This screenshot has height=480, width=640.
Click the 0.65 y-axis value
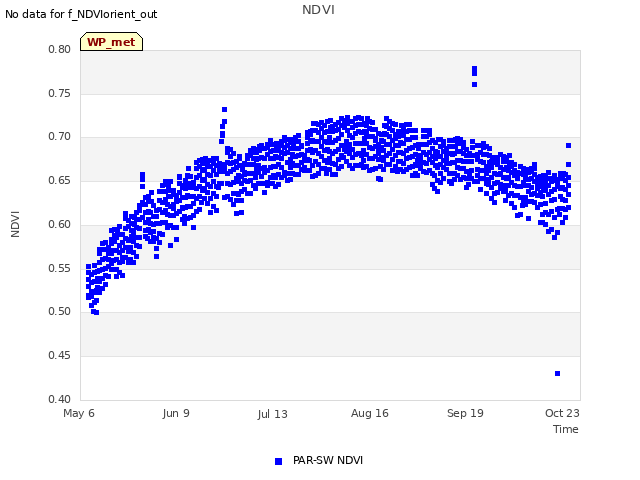60,180
